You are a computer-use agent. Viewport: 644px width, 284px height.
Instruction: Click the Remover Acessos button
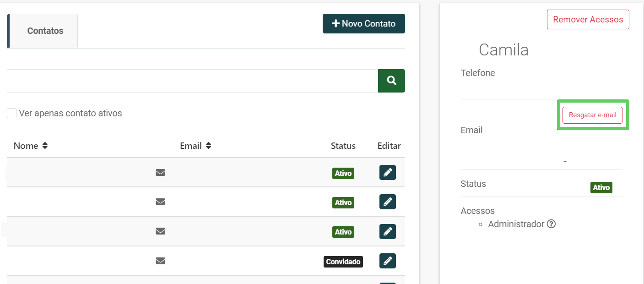click(588, 20)
